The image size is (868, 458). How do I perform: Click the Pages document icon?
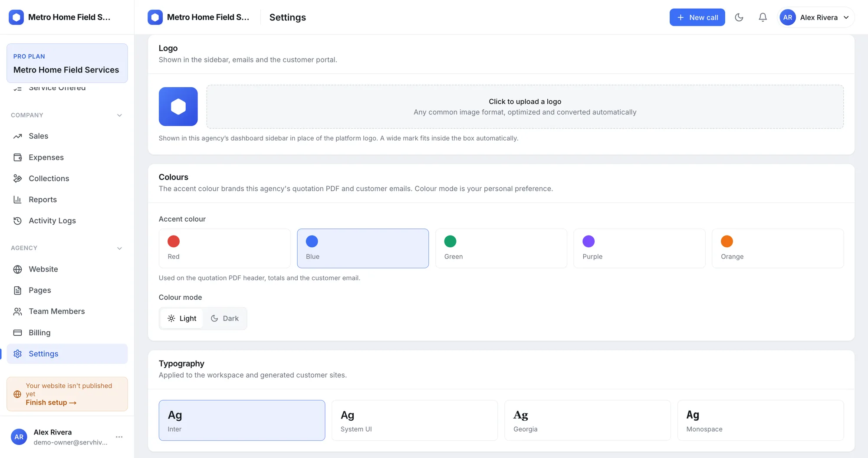coord(17,291)
